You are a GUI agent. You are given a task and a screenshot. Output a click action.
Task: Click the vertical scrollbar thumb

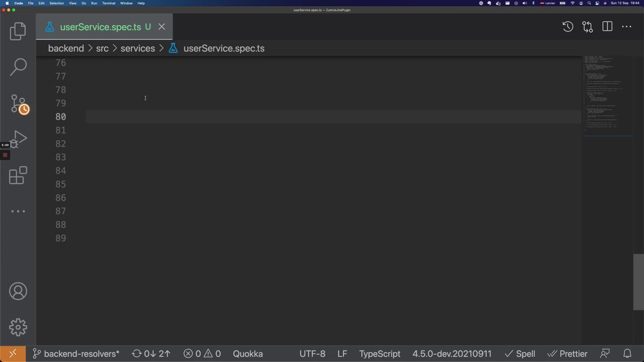(638, 282)
